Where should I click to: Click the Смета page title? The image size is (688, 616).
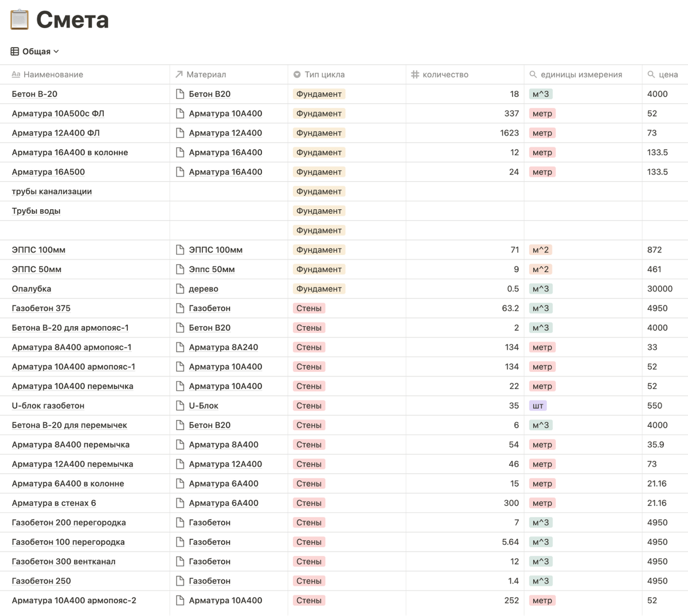pyautogui.click(x=72, y=20)
